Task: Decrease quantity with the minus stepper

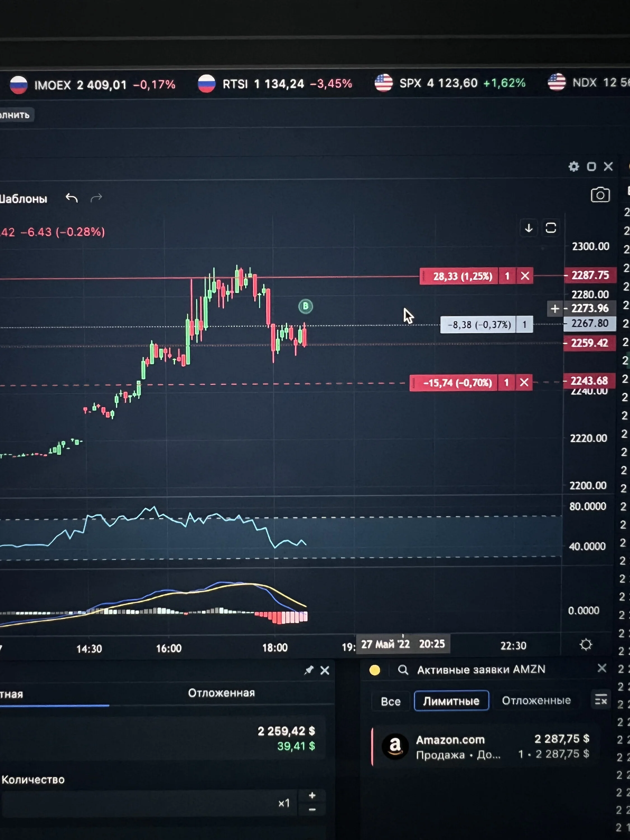Action: tap(312, 809)
